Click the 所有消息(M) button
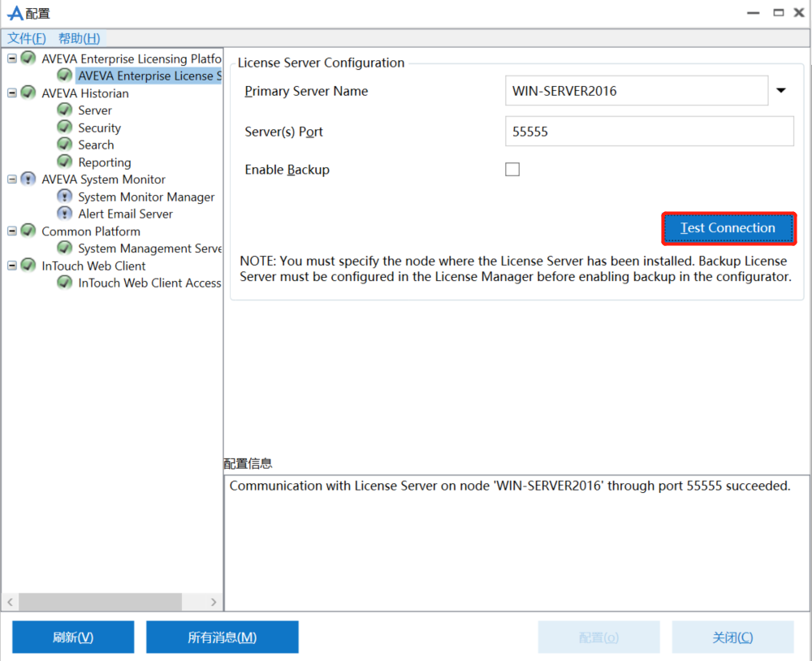 click(222, 637)
